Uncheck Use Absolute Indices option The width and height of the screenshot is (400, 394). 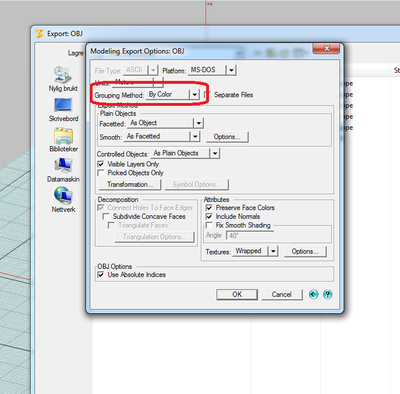(101, 275)
